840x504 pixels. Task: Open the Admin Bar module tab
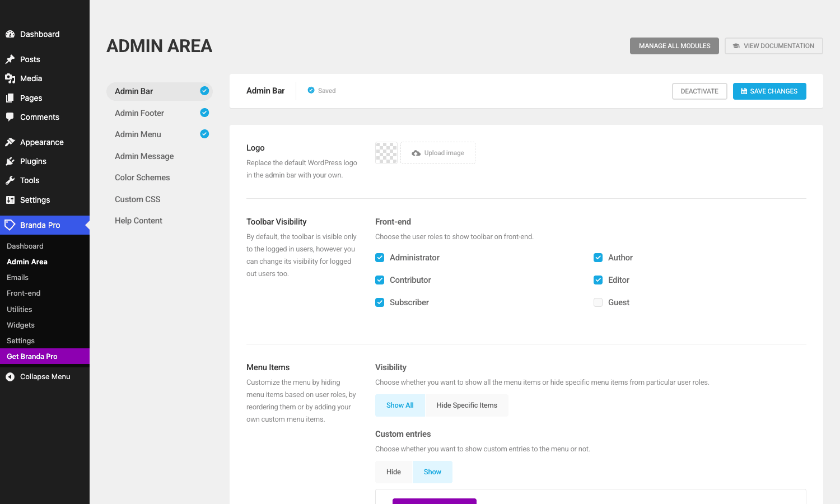pyautogui.click(x=160, y=91)
